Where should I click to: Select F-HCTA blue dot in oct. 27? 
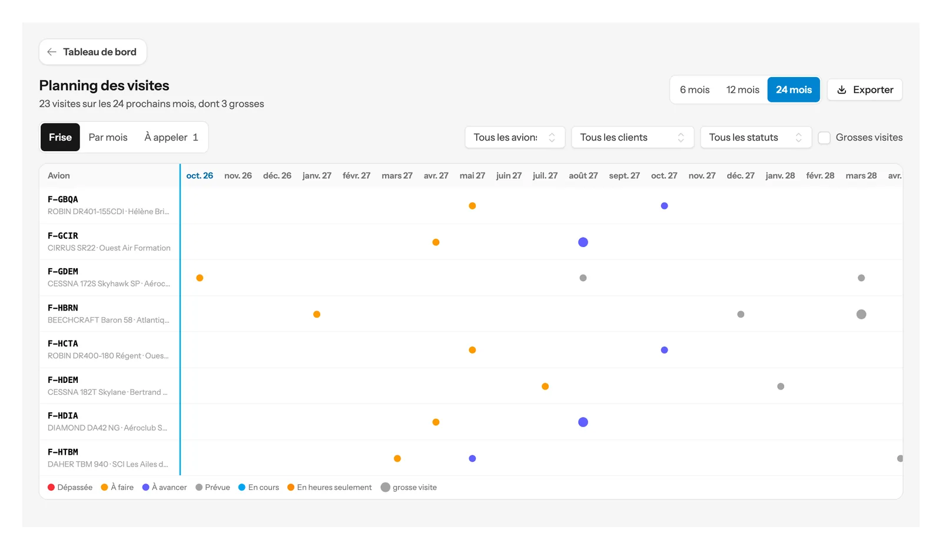point(664,350)
